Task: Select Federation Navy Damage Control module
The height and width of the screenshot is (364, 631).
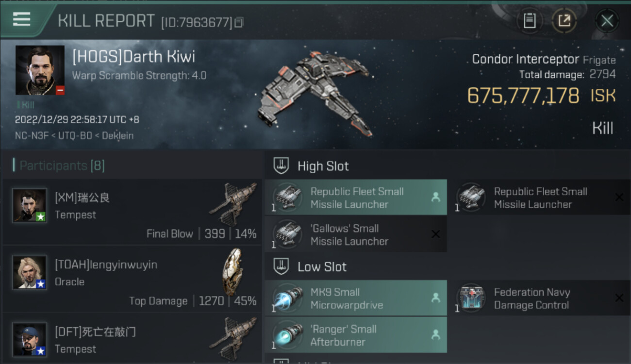Action: 539,298
